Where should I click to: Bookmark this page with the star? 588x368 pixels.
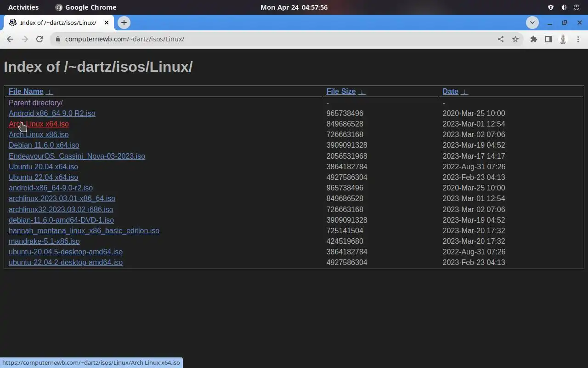pos(515,39)
